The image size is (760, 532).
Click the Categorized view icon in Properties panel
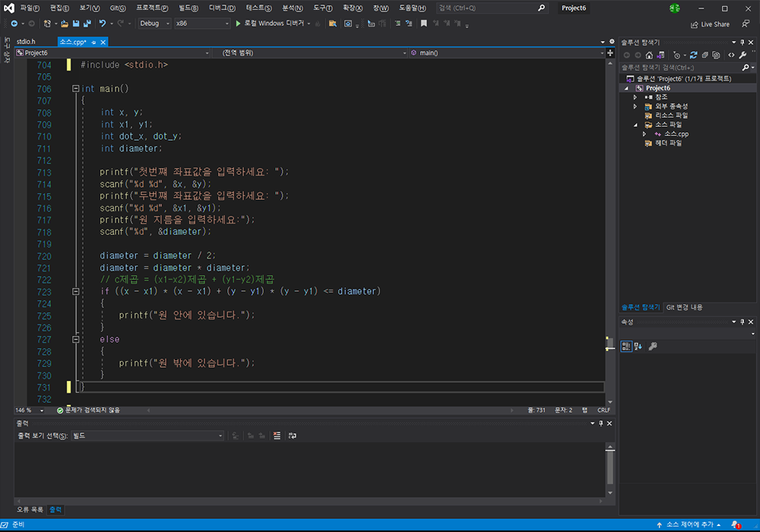[x=626, y=346]
